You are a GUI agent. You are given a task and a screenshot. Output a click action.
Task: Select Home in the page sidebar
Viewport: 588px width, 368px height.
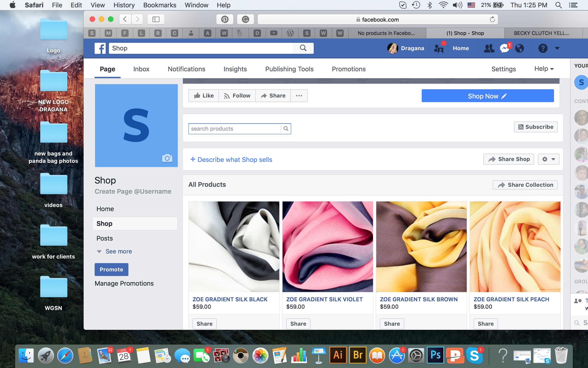[105, 209]
